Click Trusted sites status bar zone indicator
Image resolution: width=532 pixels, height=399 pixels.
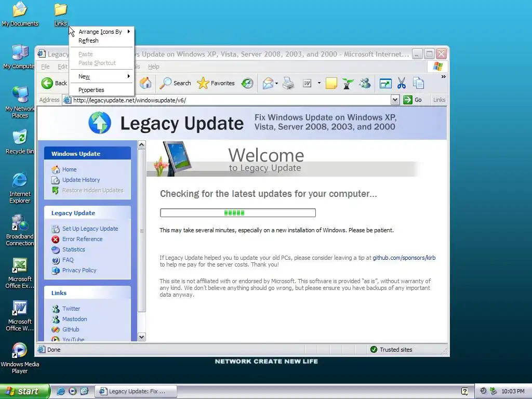coord(392,350)
